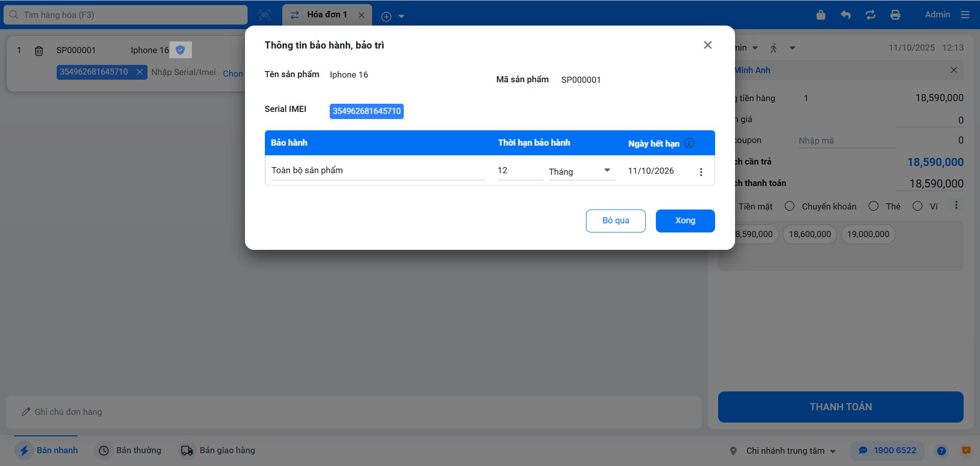
Task: Click the Nhập mã coupon field
Action: coord(847,141)
